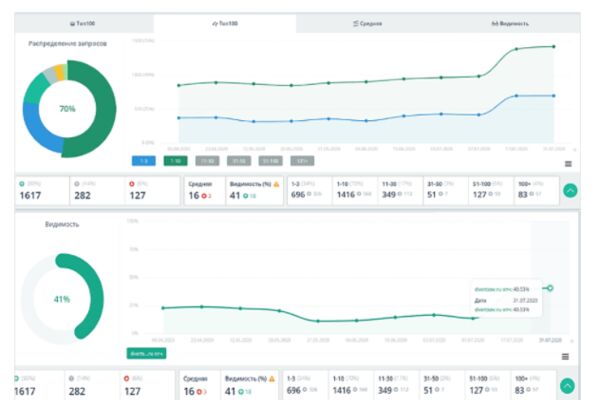Select the 1617 value in upper stats row
The width and height of the screenshot is (600, 400).
click(30, 196)
